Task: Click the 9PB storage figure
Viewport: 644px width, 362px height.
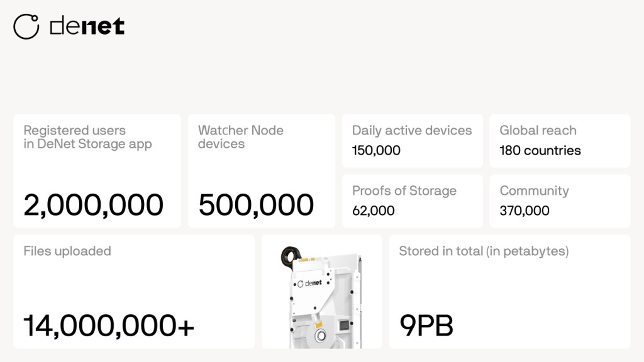Action: click(x=426, y=326)
